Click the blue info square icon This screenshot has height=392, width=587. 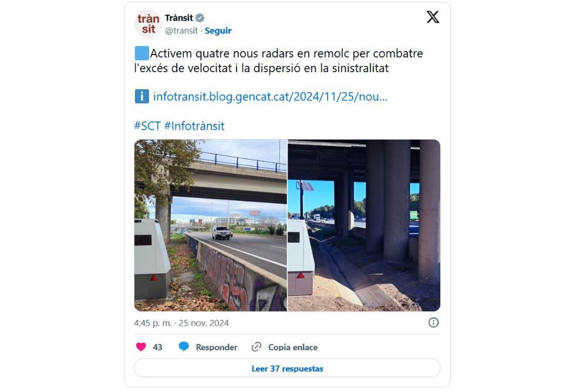142,97
